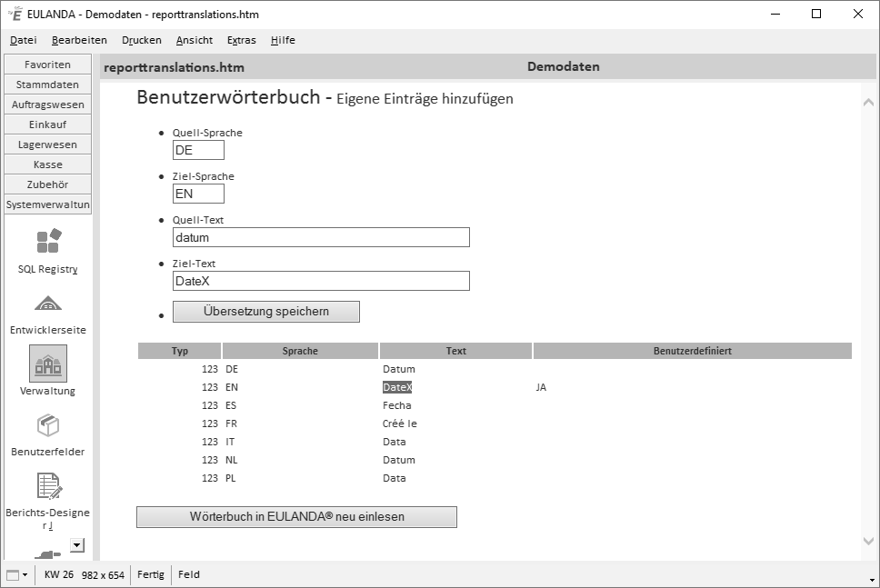Open the status bar view dropdown arrow
This screenshot has height=588, width=880.
point(25,575)
